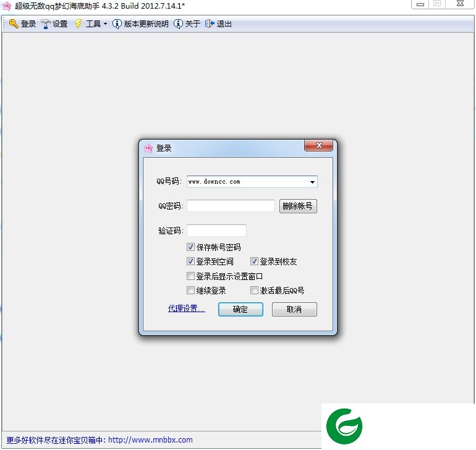Enable 登录后显示设置窗口 checkbox

(x=190, y=276)
